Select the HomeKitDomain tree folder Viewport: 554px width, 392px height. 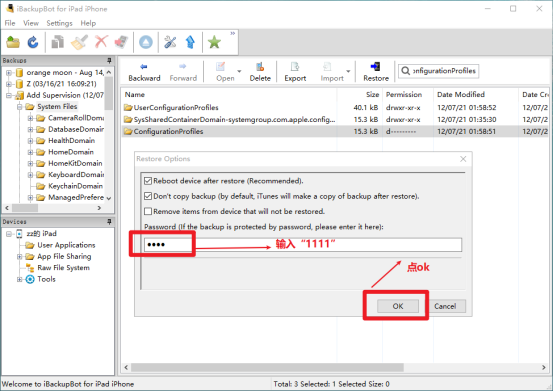click(x=75, y=163)
